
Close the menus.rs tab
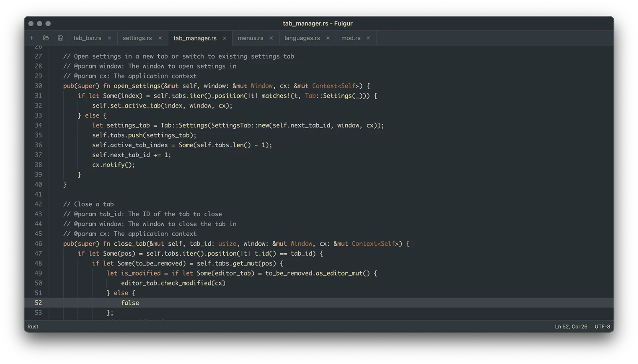tap(272, 38)
